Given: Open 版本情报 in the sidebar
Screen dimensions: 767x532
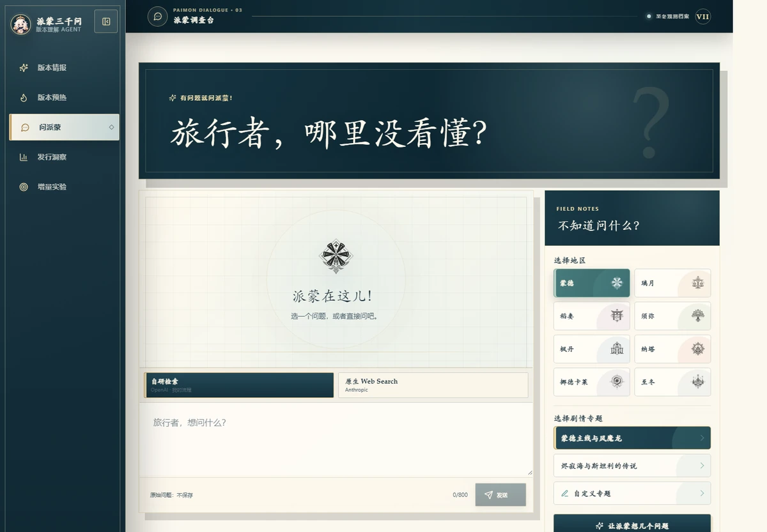Looking at the screenshot, I should tap(64, 68).
